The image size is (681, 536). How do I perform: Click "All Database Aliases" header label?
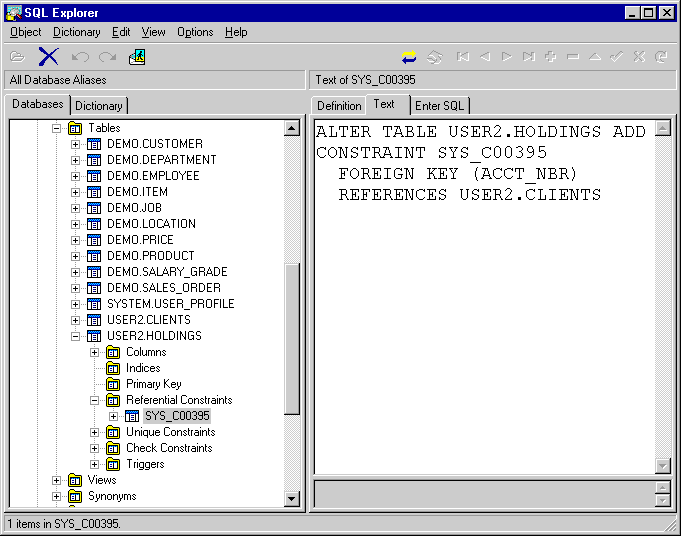58,80
